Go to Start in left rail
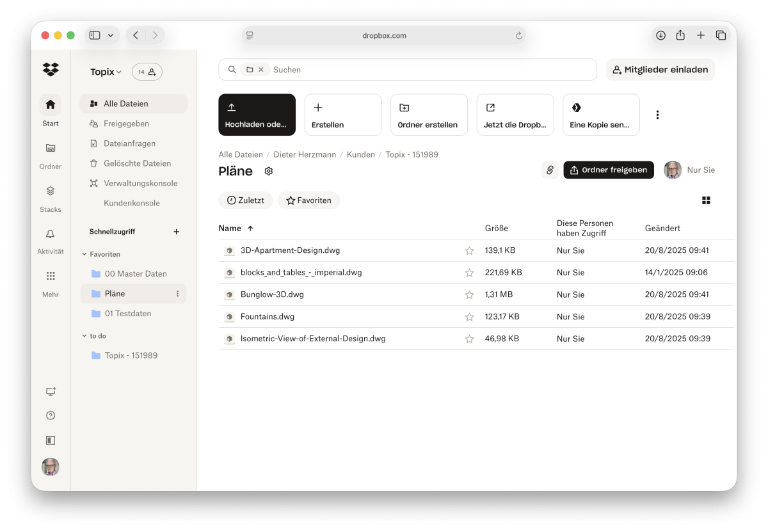The image size is (768, 532). tap(51, 109)
